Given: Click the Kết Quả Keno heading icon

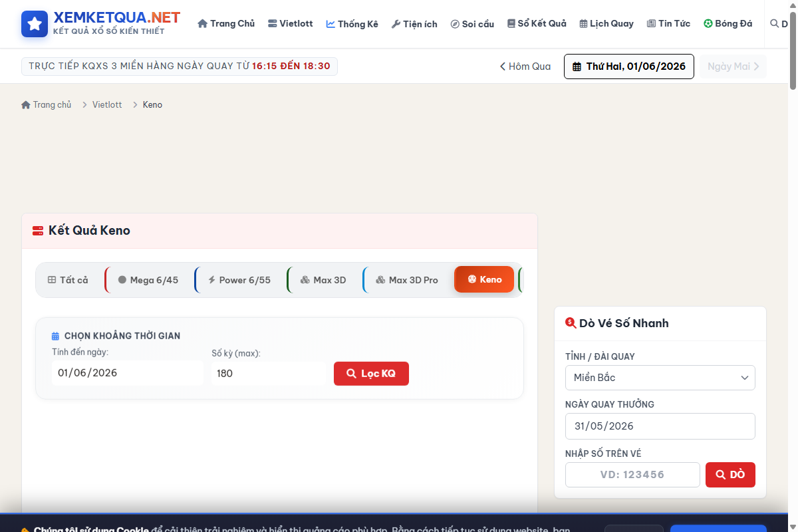Looking at the screenshot, I should click(x=38, y=231).
